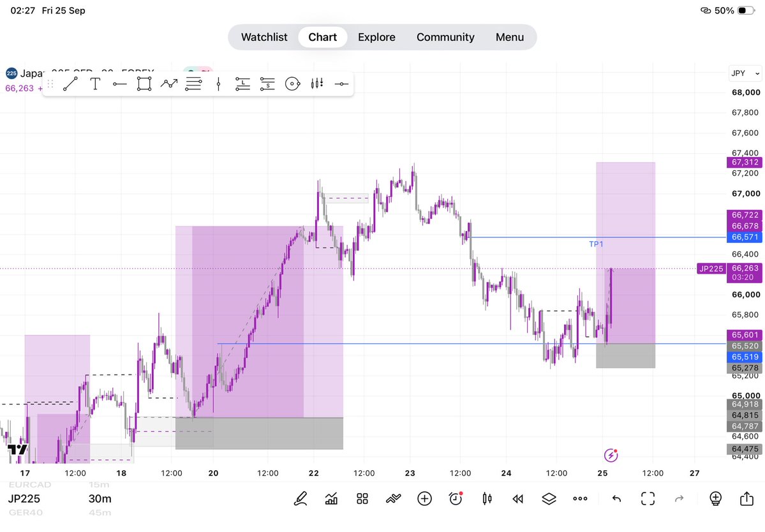Tap the 67,312 price axis label

(745, 162)
